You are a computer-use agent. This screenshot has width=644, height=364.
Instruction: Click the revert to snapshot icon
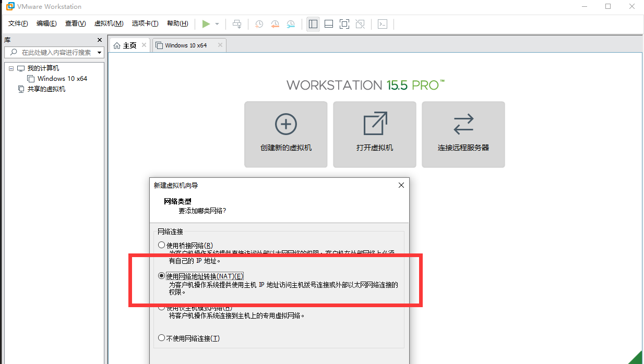pos(275,24)
